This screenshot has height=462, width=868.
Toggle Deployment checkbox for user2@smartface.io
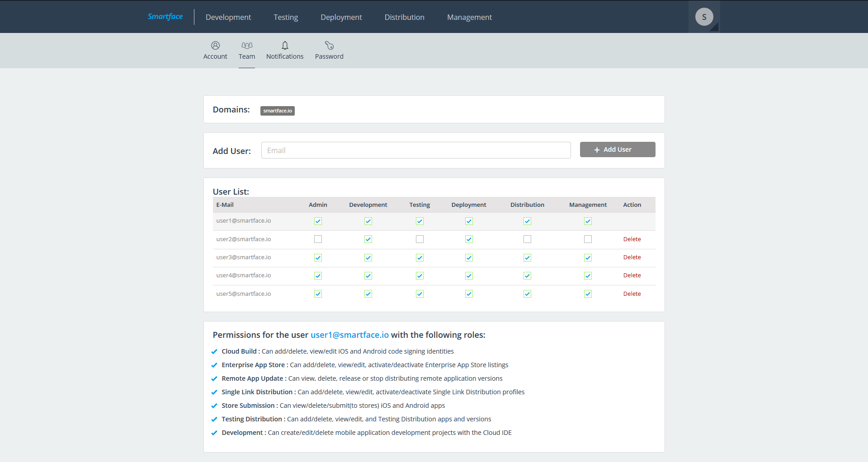click(469, 239)
